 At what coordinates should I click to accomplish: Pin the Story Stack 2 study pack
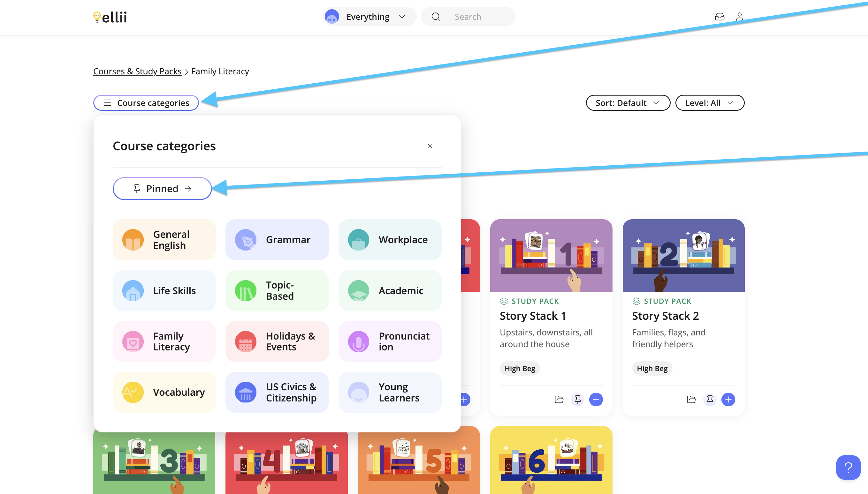(x=710, y=399)
